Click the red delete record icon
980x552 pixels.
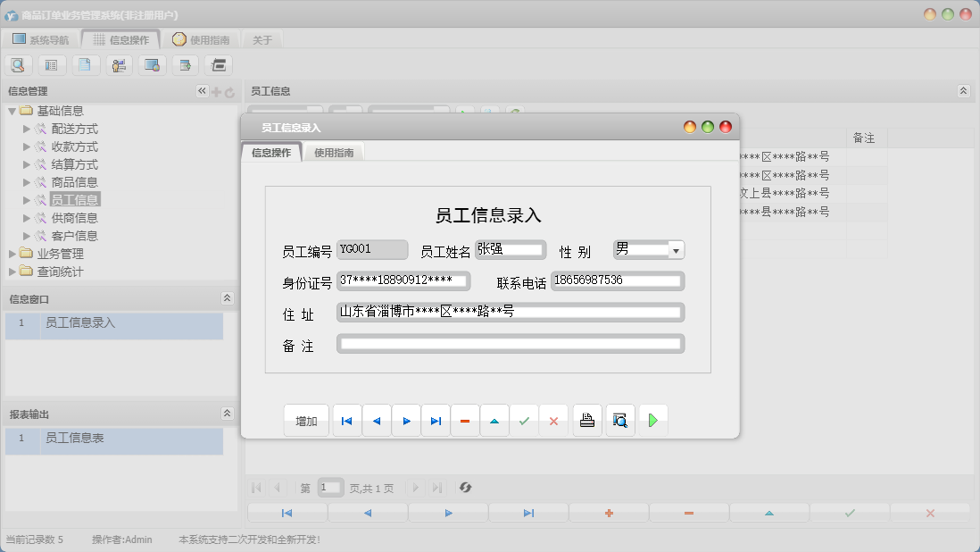point(465,420)
